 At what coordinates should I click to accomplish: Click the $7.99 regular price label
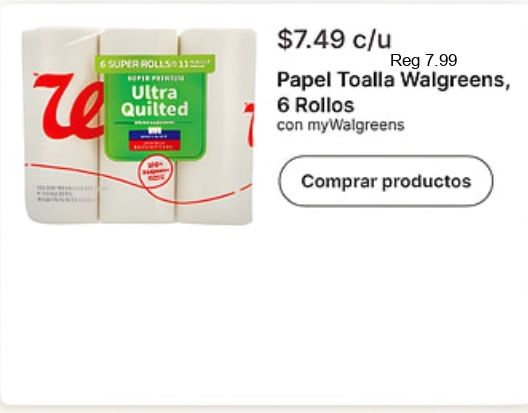[x=424, y=61]
